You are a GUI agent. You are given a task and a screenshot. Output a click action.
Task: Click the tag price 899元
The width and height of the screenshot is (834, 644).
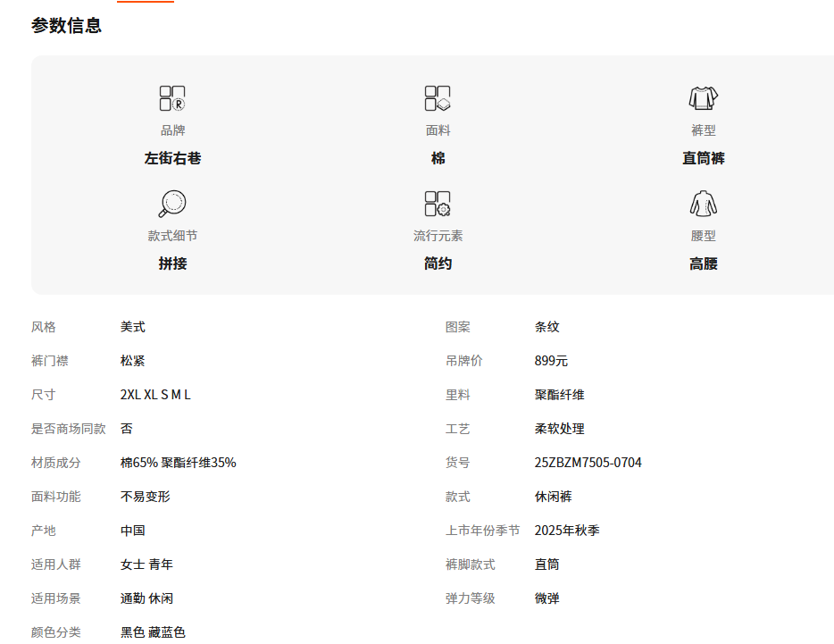coord(551,361)
